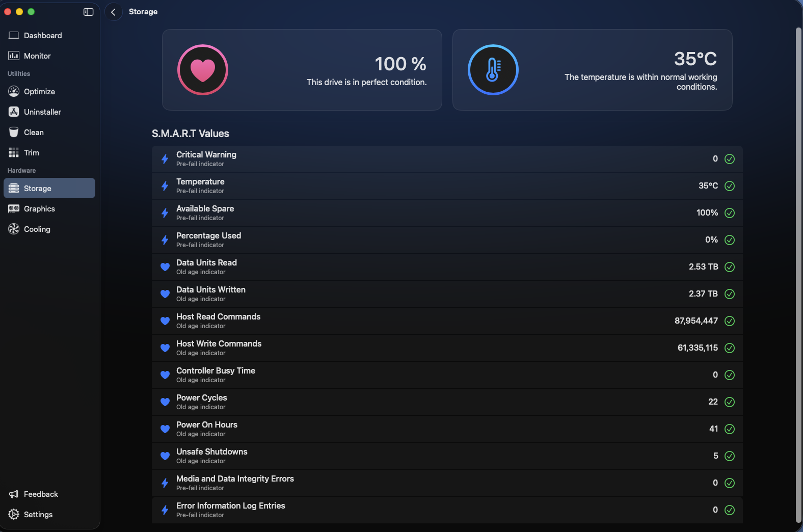
Task: Open the Uninstaller utility
Action: point(49,112)
